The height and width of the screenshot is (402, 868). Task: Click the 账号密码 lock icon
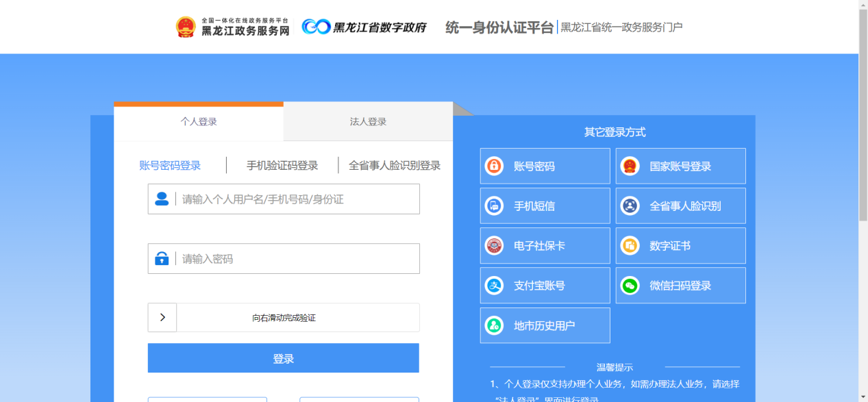(494, 166)
